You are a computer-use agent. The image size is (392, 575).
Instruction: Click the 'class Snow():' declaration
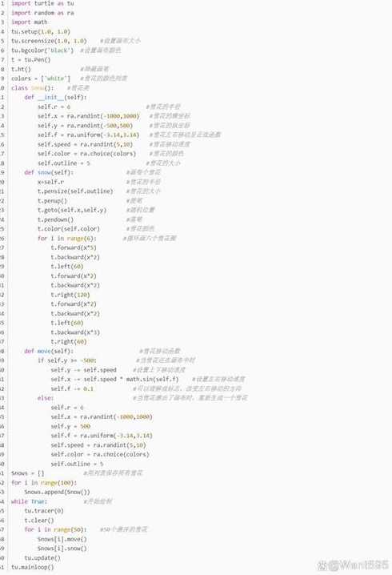click(x=32, y=88)
